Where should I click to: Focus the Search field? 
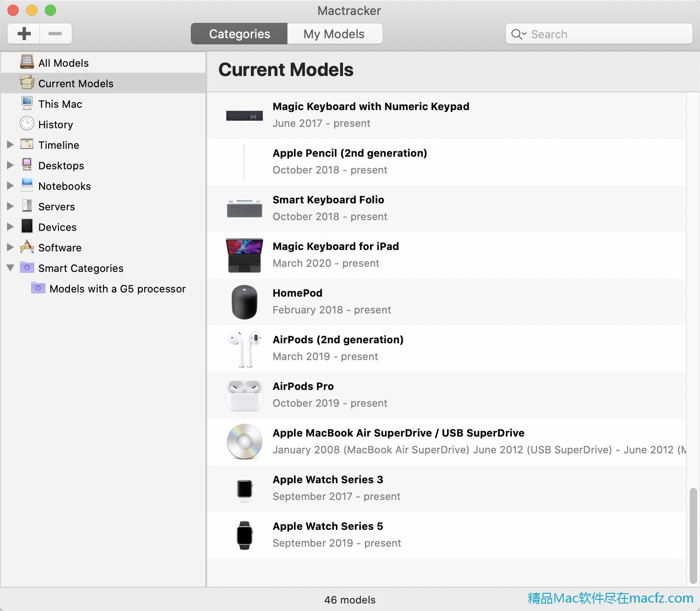(599, 34)
